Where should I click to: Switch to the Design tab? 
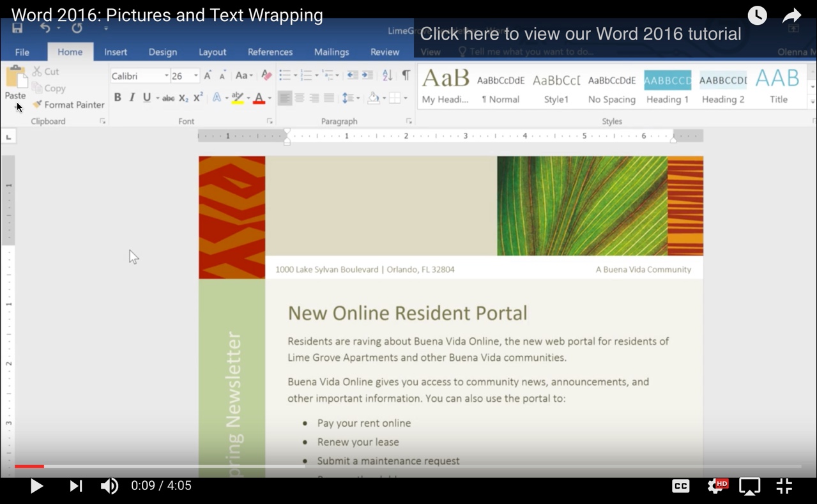pos(163,52)
